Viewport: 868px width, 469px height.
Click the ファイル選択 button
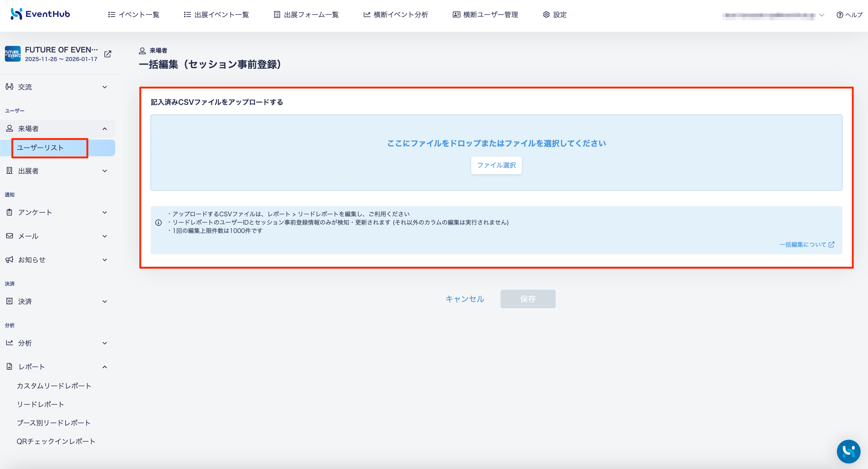(x=496, y=165)
